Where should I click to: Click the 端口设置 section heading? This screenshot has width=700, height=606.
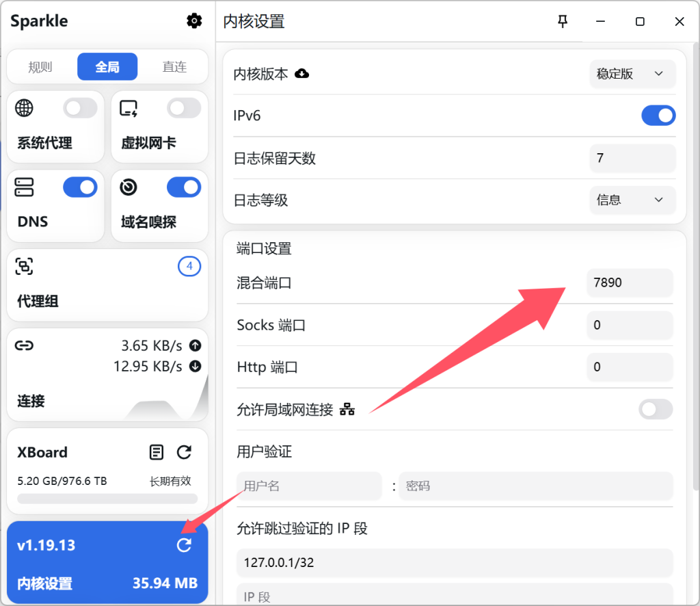tap(264, 248)
